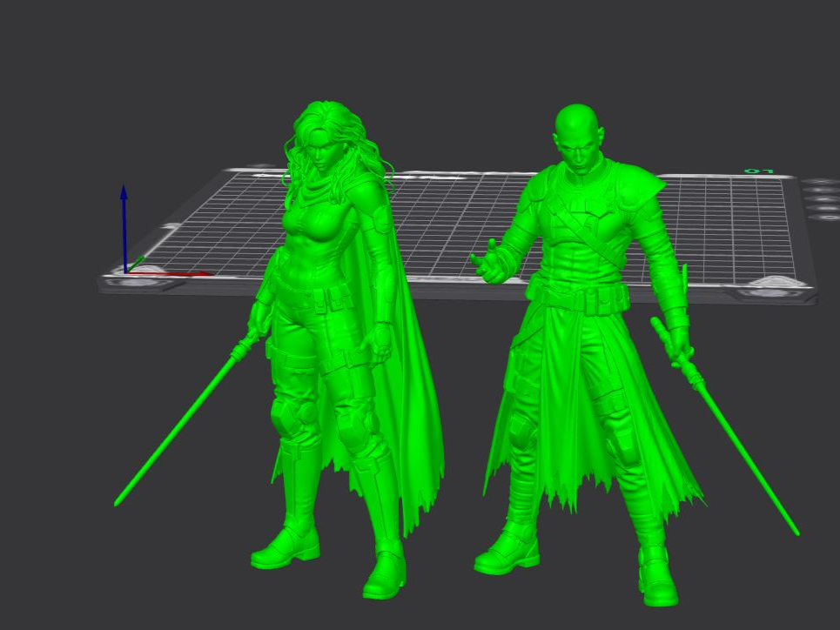Click the short green Y-axis indicator
Image resolution: width=840 pixels, height=630 pixels.
click(136, 265)
